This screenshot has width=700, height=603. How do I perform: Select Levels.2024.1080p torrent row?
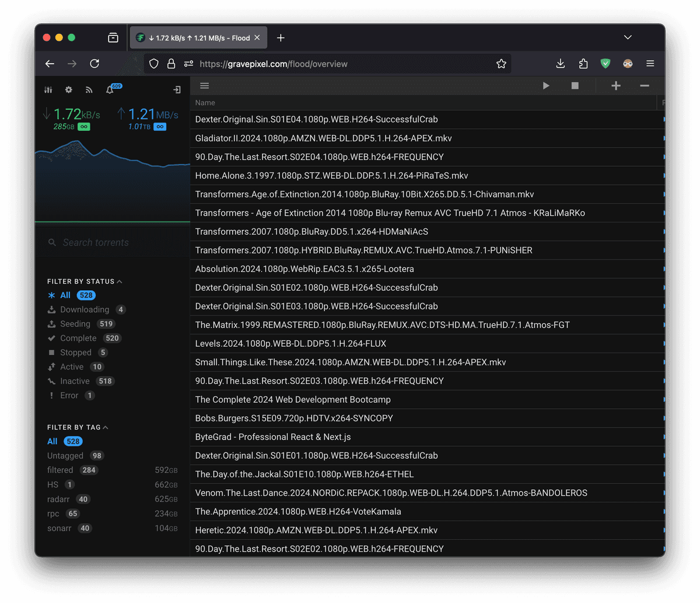click(x=428, y=344)
